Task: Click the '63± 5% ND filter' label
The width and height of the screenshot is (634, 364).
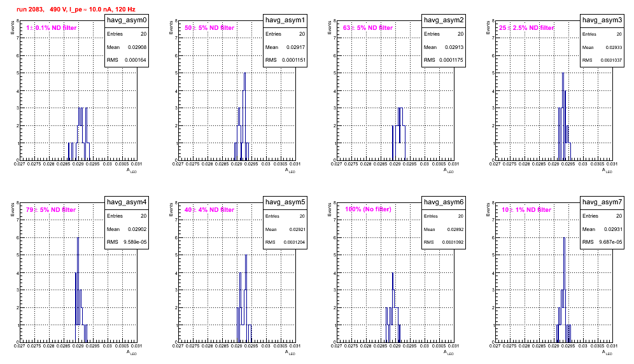Action: click(368, 28)
